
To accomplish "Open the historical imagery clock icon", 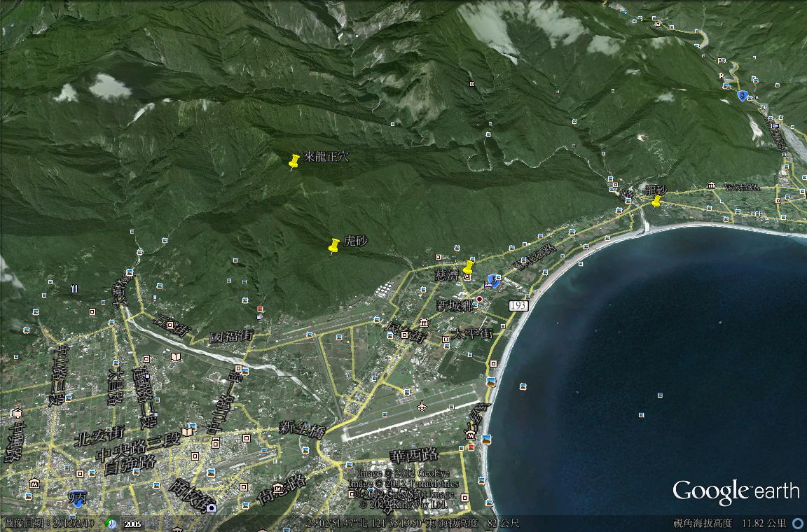I will [x=111, y=524].
